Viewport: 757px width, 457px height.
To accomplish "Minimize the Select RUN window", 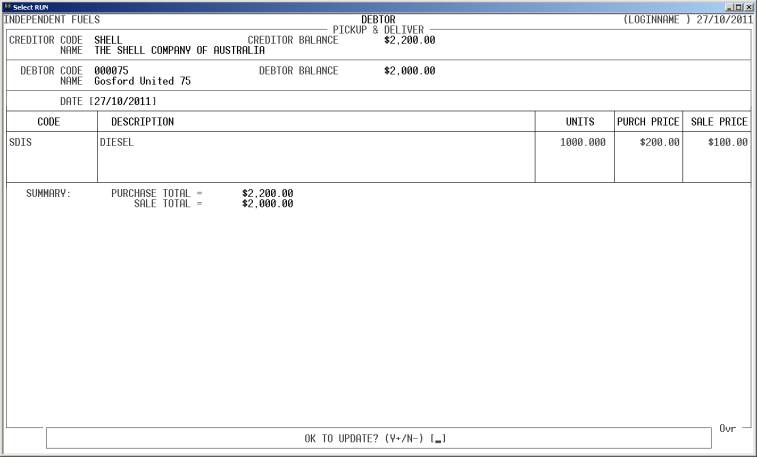I will coord(731,6).
